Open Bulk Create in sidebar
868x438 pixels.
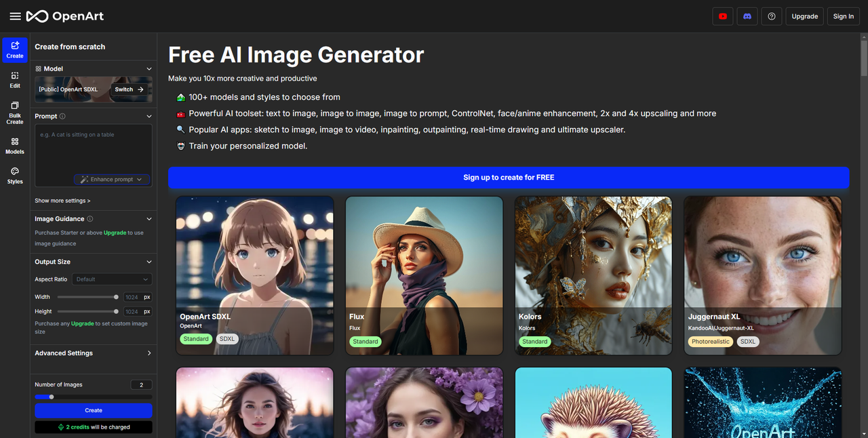pyautogui.click(x=15, y=113)
